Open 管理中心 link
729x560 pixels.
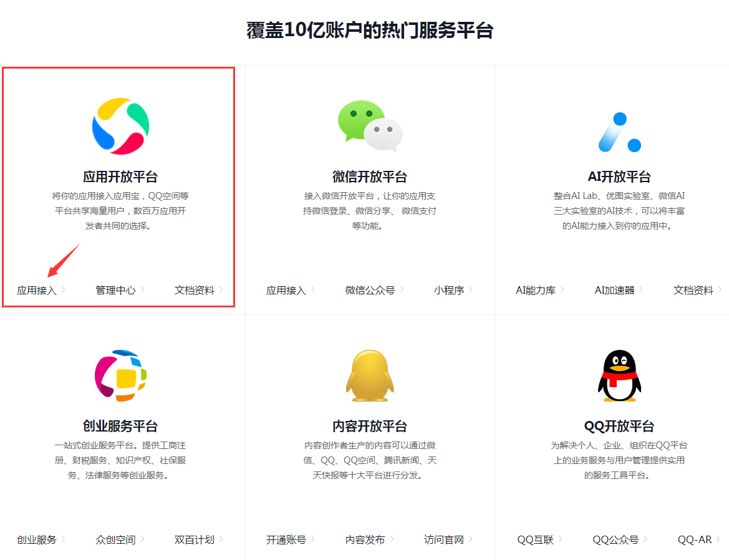[115, 291]
